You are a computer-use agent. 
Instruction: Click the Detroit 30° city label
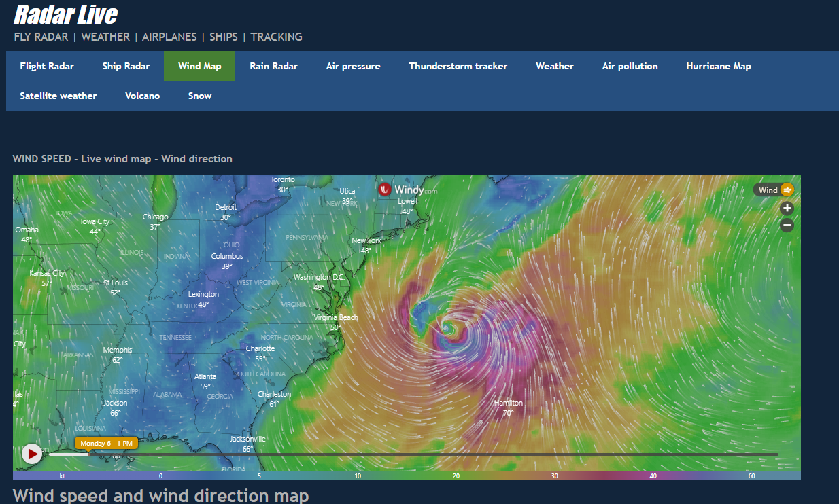(x=226, y=212)
